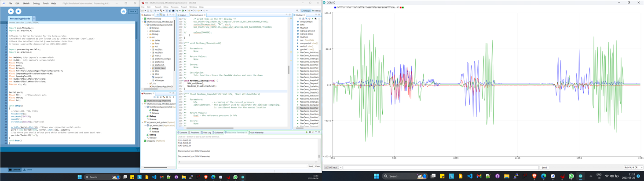The image size is (644, 181).
Task: Expand the Includes node in Explorer
Action: point(148,31)
